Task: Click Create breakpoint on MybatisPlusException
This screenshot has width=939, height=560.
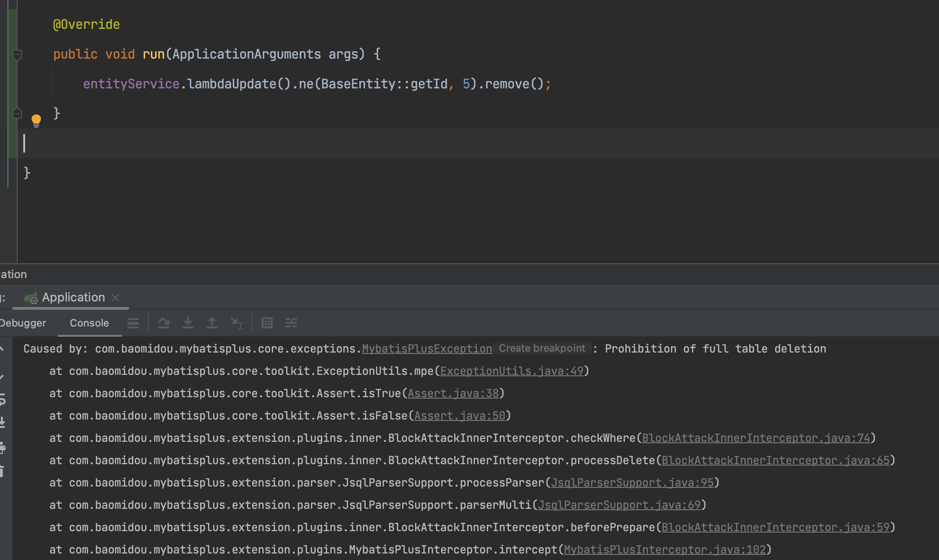Action: [541, 348]
